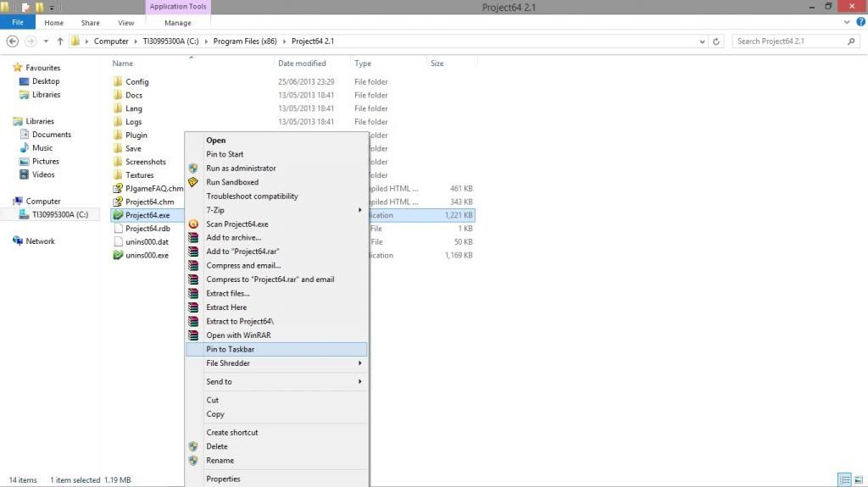Open the Manage tab under Application Tools
Viewport: 868px width, 487px height.
[178, 23]
